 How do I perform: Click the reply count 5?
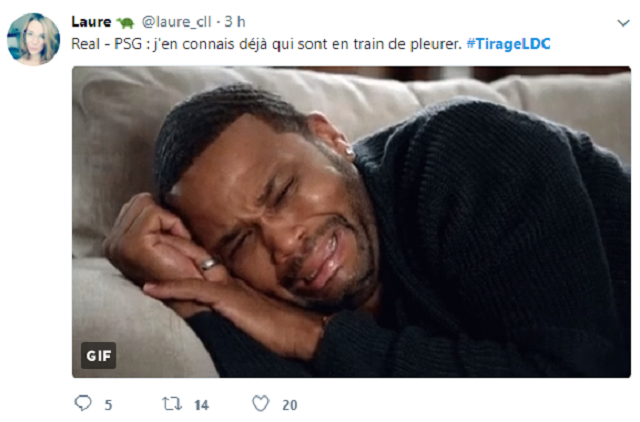click(x=108, y=405)
